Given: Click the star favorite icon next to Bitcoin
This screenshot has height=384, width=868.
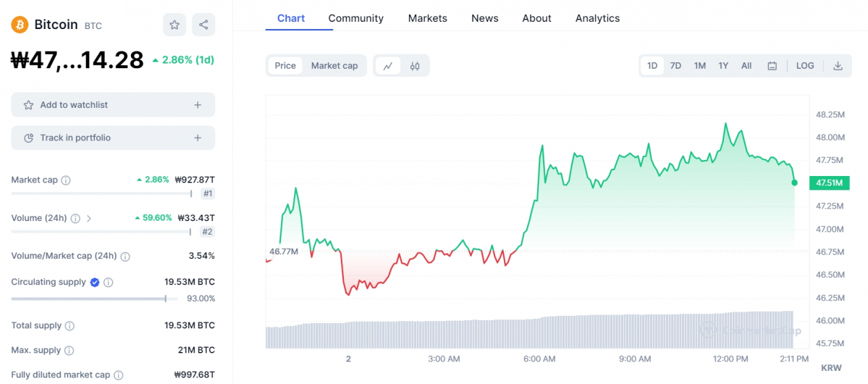Looking at the screenshot, I should pos(174,25).
